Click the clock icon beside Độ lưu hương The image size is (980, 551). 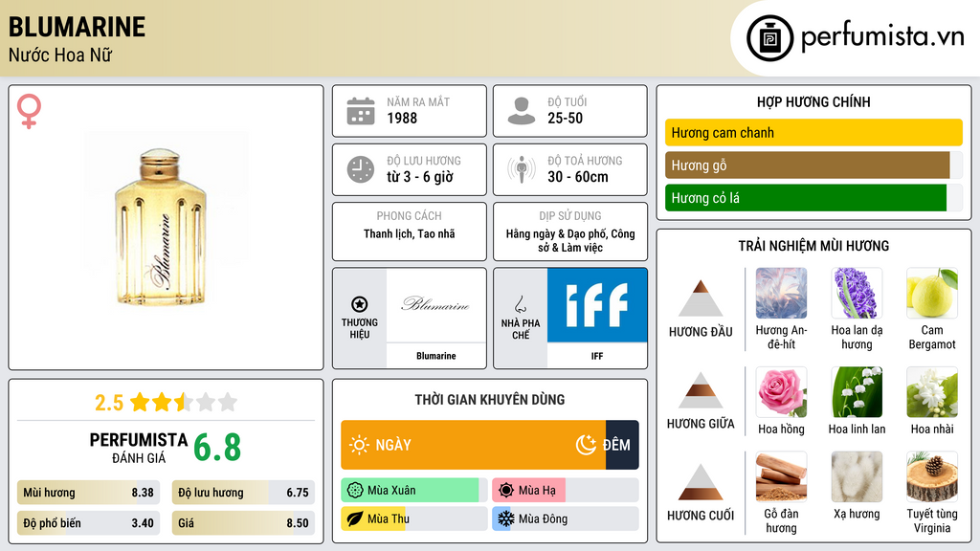coord(361,169)
